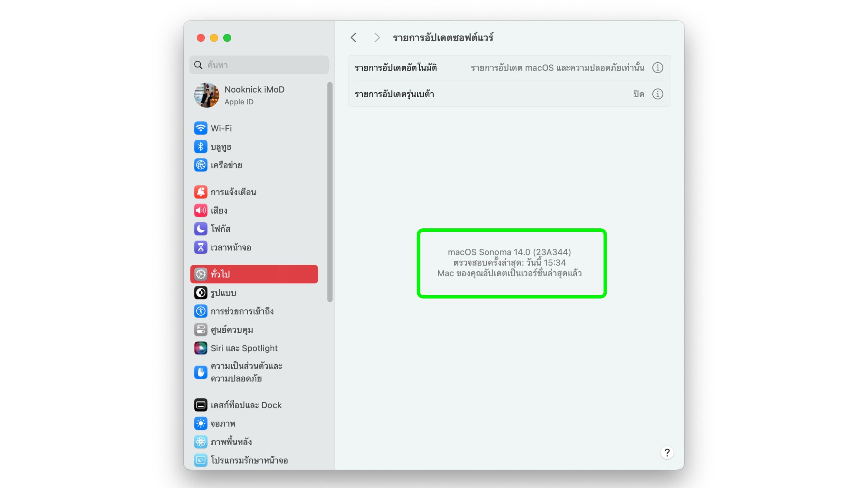Open Control Center sidebar item
The image size is (868, 488).
232,330
